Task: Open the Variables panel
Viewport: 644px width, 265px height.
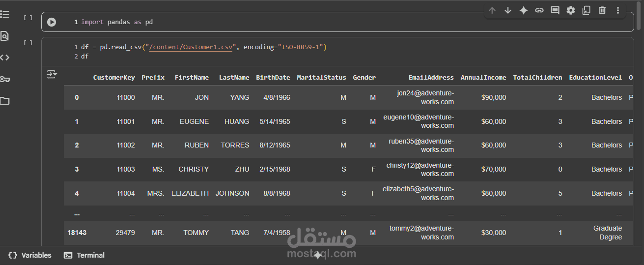Action: 30,255
